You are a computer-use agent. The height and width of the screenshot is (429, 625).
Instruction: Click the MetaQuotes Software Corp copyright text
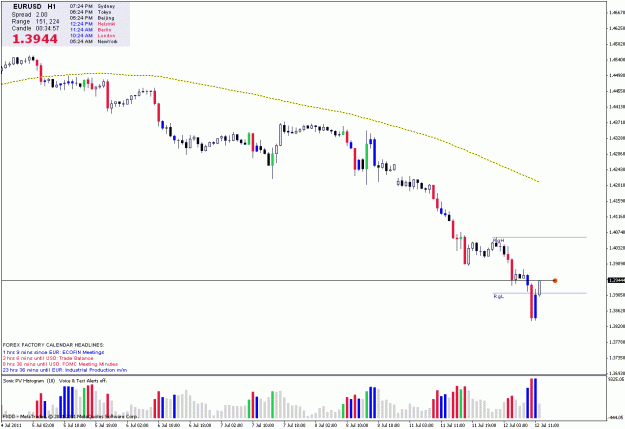(x=70, y=417)
